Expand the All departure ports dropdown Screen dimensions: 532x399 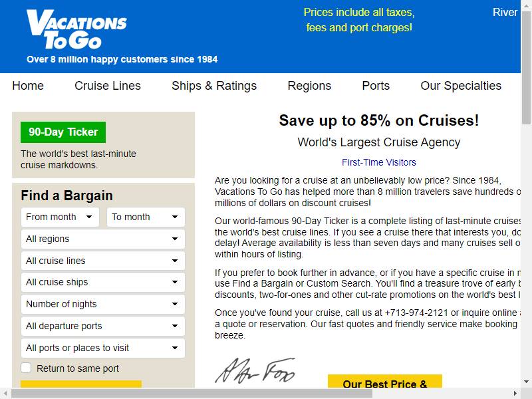[103, 326]
